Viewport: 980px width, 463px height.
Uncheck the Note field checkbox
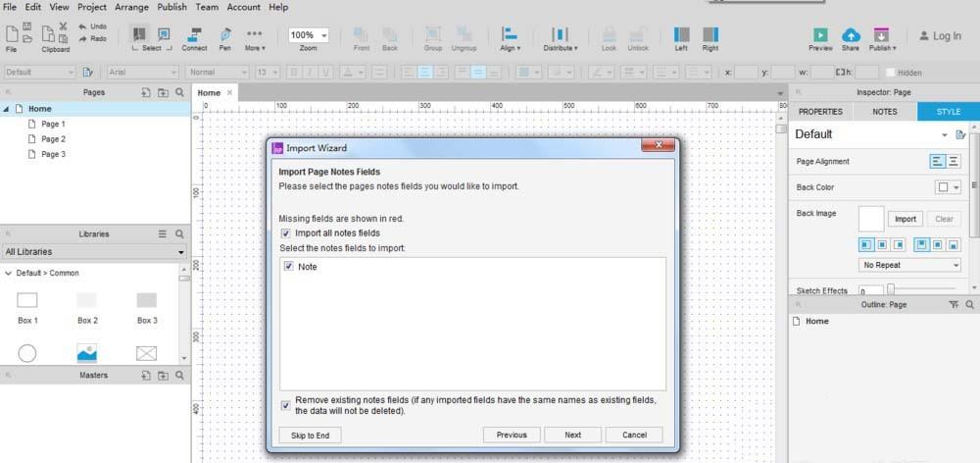click(x=289, y=267)
